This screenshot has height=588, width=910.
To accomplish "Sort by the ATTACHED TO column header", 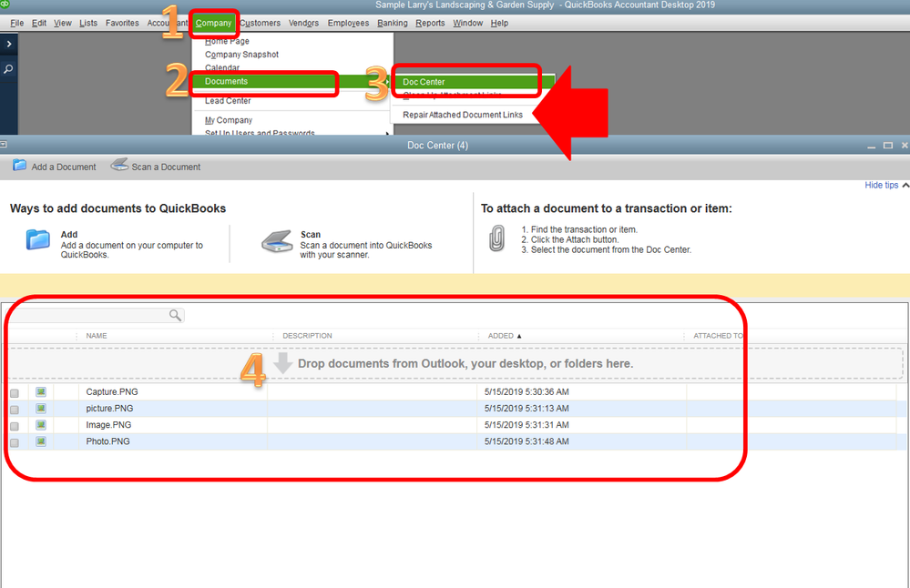I will [718, 336].
